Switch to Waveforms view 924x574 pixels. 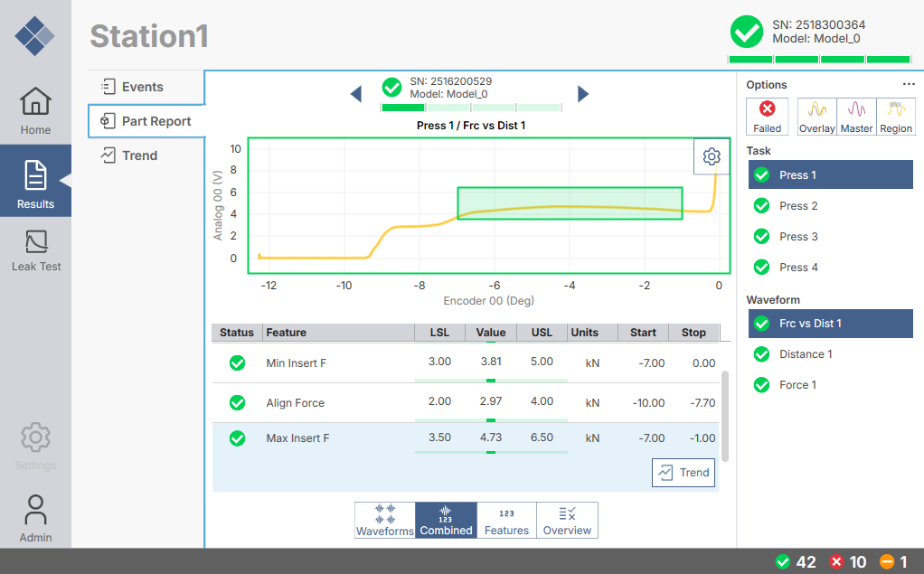[x=385, y=521]
